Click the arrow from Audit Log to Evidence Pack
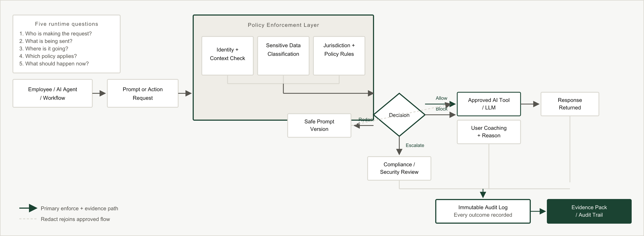Viewport: 644px width, 236px height. click(x=538, y=211)
